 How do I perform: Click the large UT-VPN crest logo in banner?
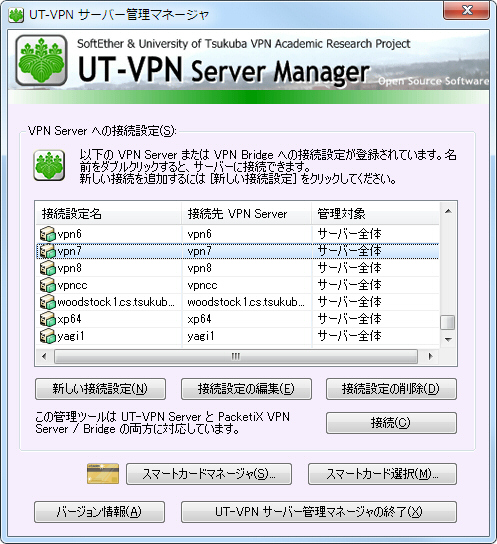click(41, 60)
